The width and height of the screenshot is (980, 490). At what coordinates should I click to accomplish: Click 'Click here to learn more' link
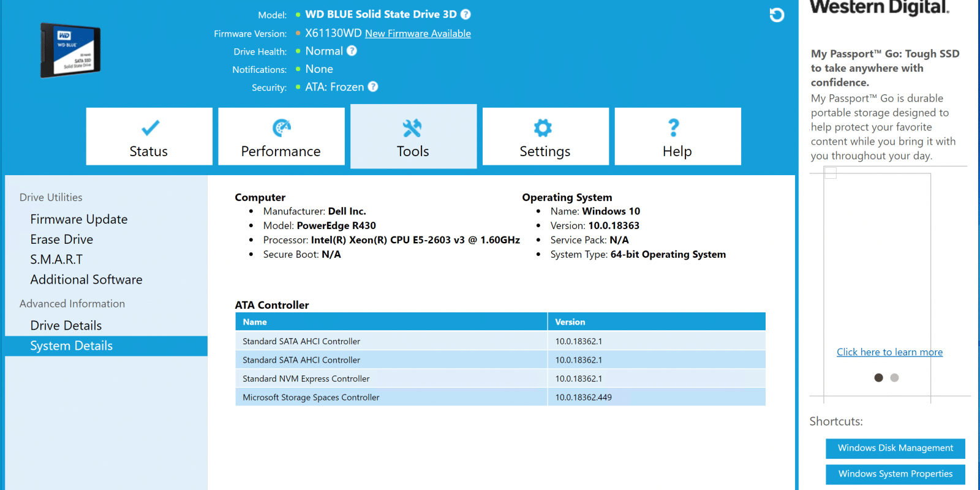(x=889, y=352)
